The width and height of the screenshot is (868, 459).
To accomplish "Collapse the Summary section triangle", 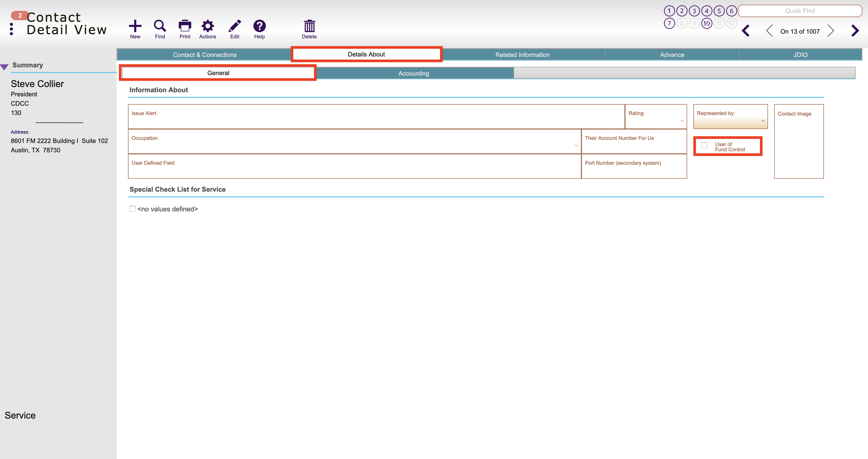I will [x=4, y=67].
